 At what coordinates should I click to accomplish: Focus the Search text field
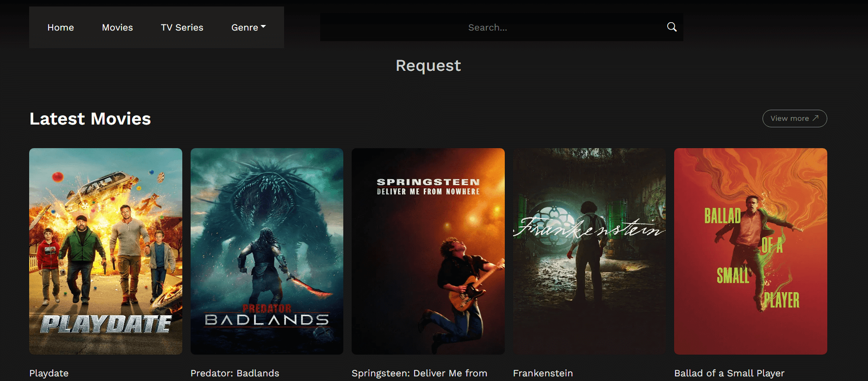pyautogui.click(x=488, y=27)
